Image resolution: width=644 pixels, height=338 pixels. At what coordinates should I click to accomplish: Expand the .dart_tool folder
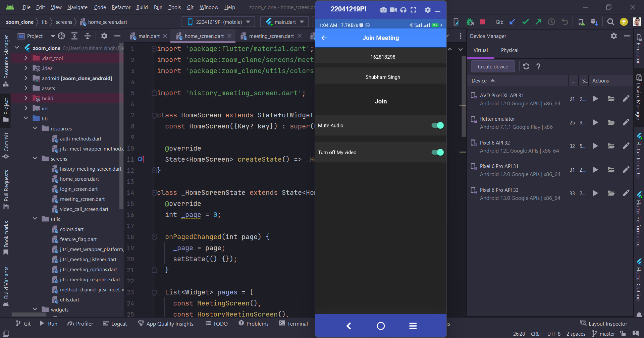[26, 58]
